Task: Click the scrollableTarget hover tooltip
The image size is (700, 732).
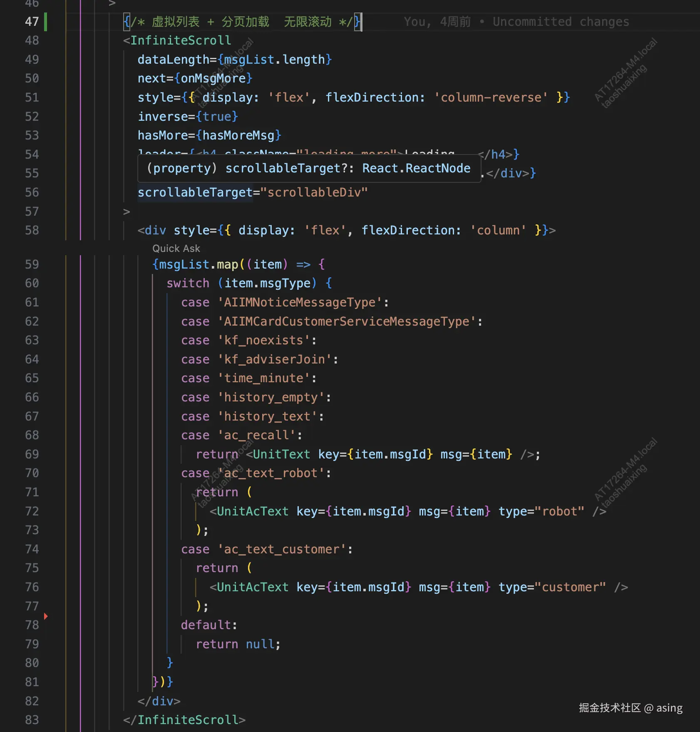Action: [309, 168]
